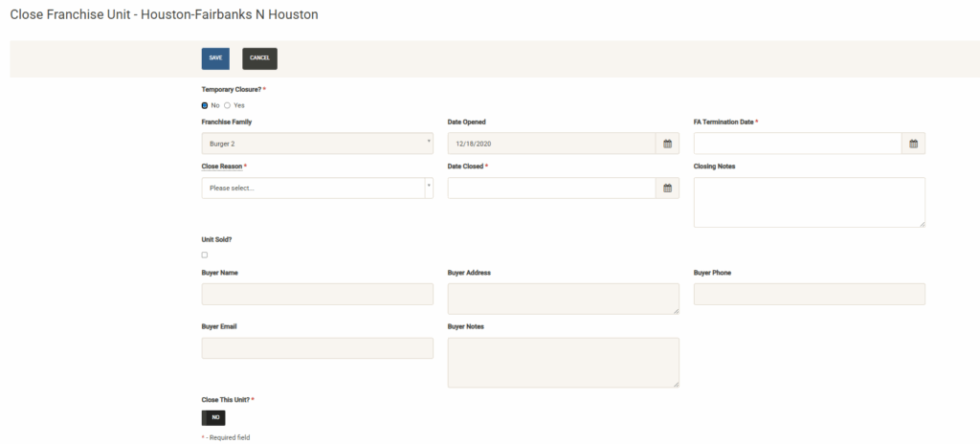Screen dimensions: 980x444
Task: Open the FA Termination Date calendar
Action: 913,144
